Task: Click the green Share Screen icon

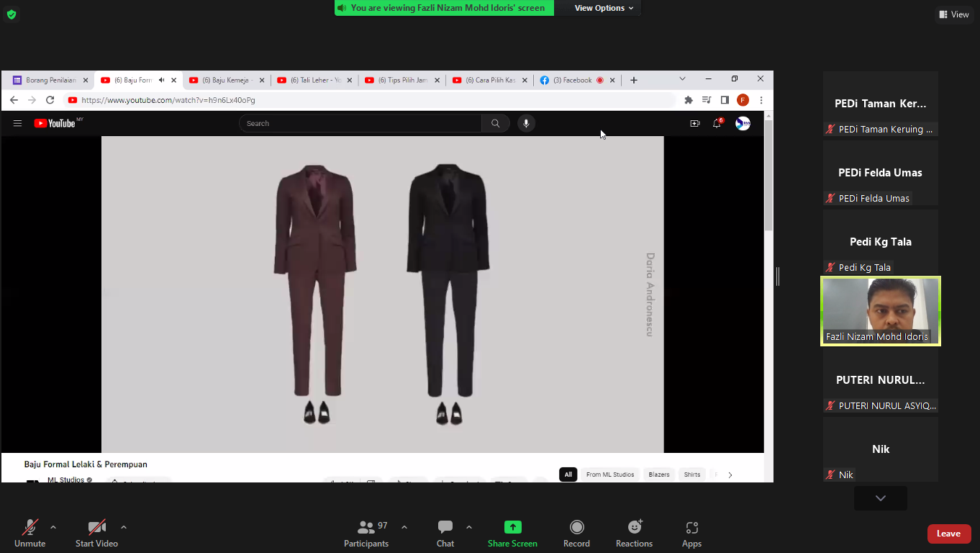Action: [x=512, y=527]
